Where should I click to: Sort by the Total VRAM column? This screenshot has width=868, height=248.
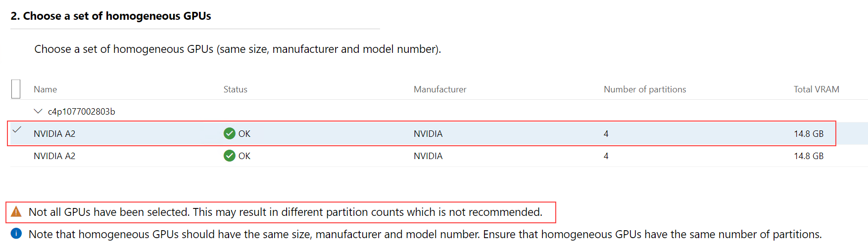tap(817, 89)
